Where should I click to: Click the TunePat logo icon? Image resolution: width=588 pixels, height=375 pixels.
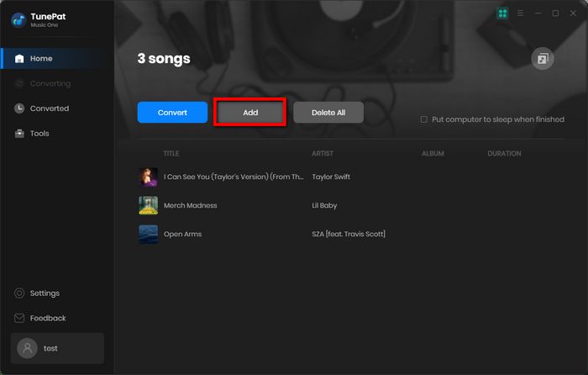(18, 20)
